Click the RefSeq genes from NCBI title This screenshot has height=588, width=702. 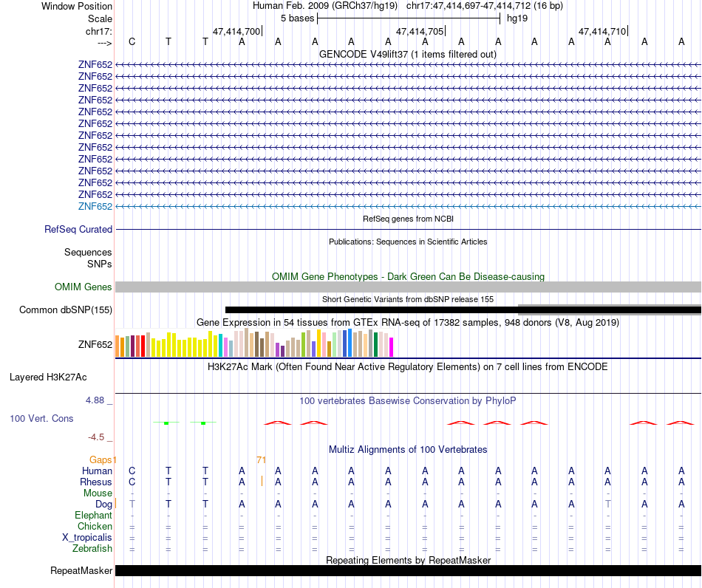tap(408, 219)
